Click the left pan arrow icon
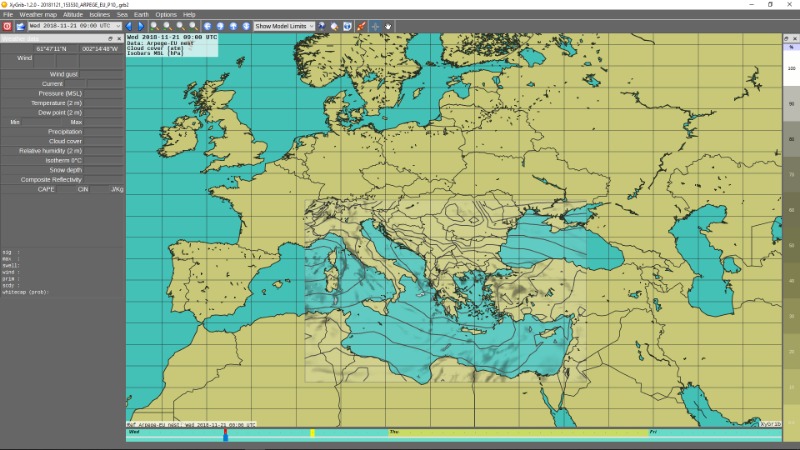 (x=207, y=26)
